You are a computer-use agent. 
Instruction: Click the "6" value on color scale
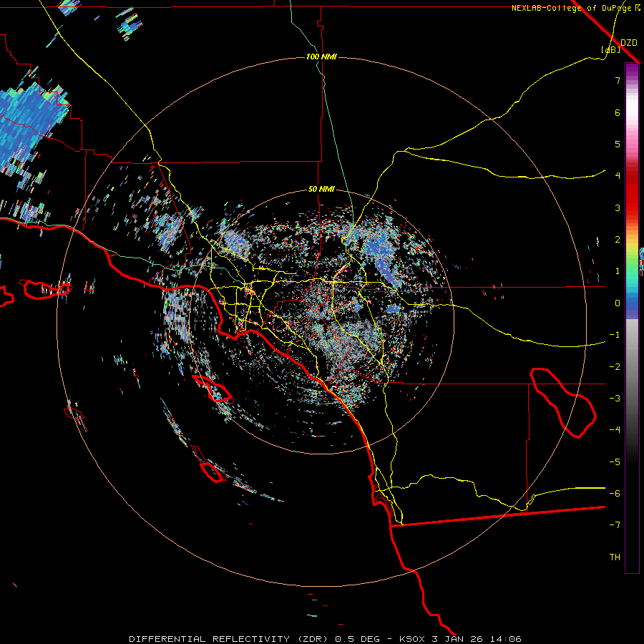coord(618,112)
